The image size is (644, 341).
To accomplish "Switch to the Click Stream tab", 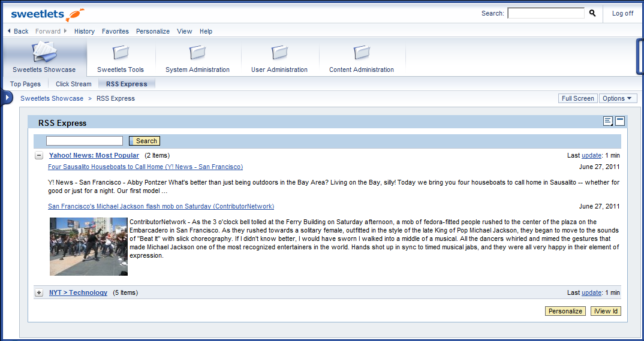I will (x=74, y=84).
